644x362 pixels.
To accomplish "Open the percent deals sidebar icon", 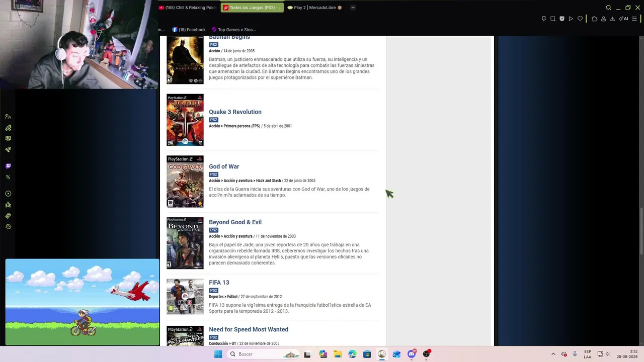I will (8, 177).
